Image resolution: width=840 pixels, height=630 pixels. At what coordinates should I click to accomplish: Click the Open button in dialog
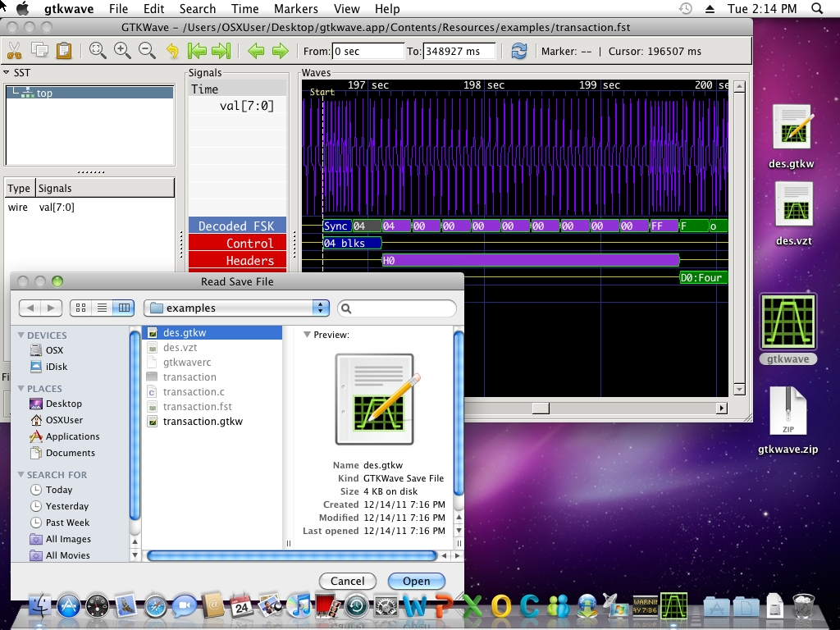(416, 581)
